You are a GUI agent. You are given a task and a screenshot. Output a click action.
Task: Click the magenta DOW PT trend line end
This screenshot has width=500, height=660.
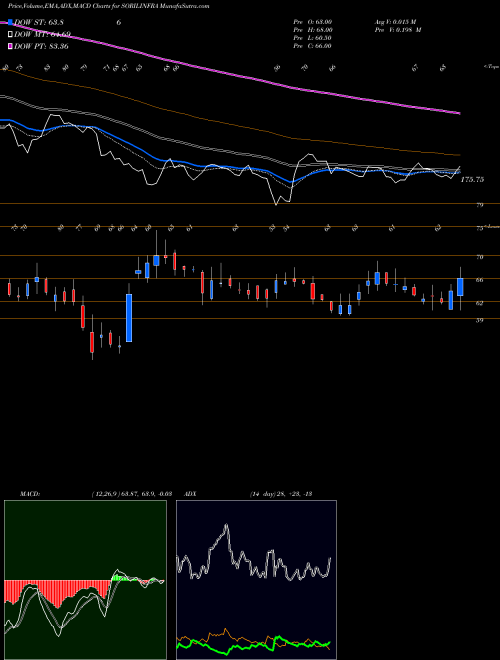click(x=458, y=113)
